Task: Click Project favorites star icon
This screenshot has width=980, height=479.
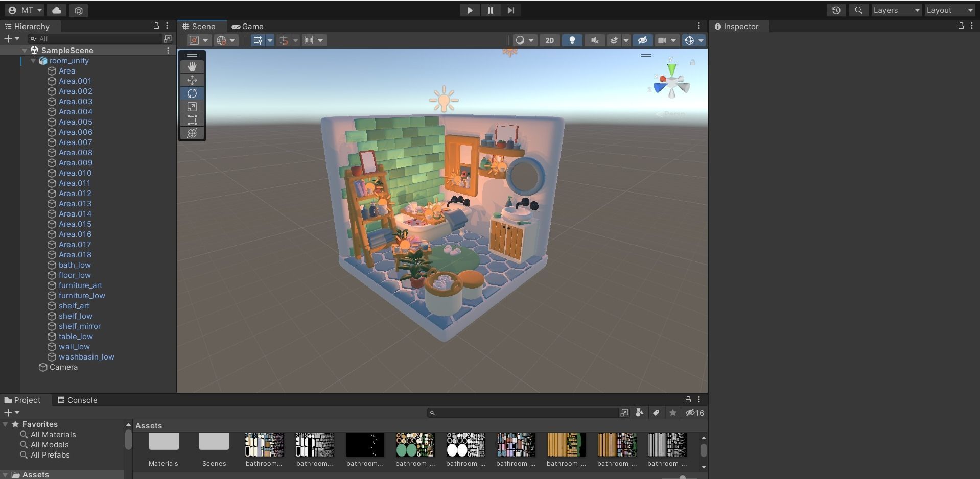Action: 673,413
